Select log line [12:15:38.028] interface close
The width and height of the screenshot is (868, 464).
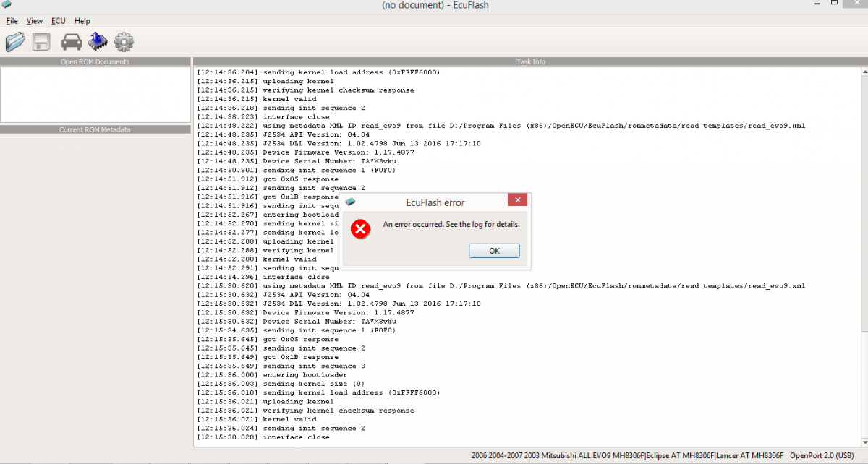[x=263, y=437]
